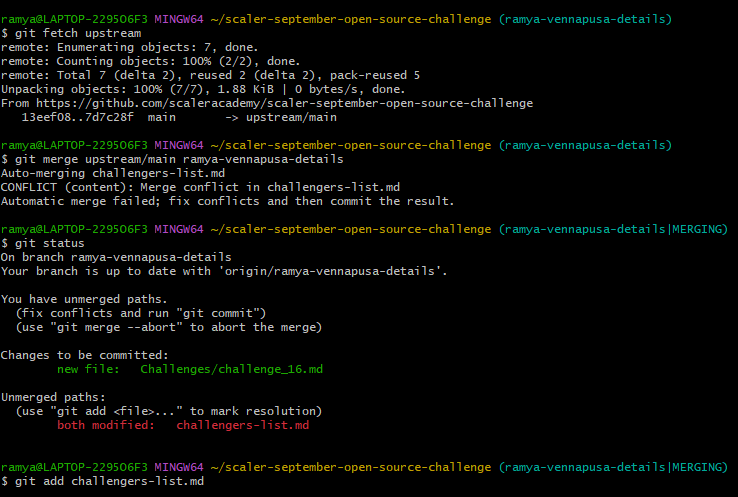The height and width of the screenshot is (497, 738).
Task: Click 'Automatic merge failed' message line
Action: click(x=227, y=201)
